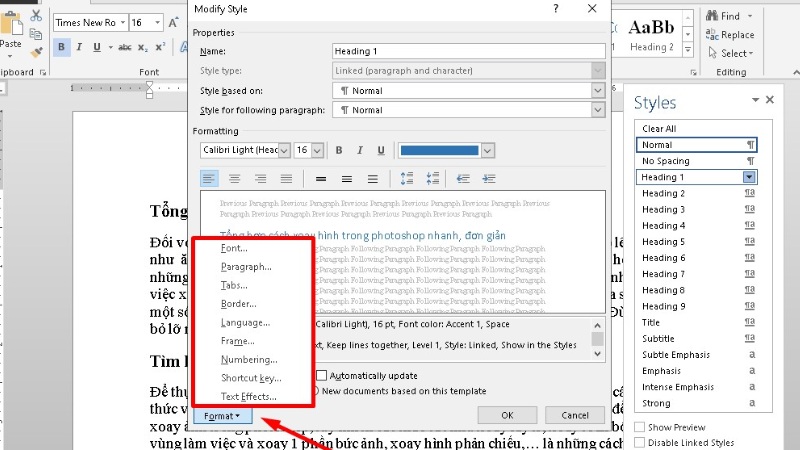Open the ribbon font size dropdown
800x450 pixels.
[x=158, y=22]
